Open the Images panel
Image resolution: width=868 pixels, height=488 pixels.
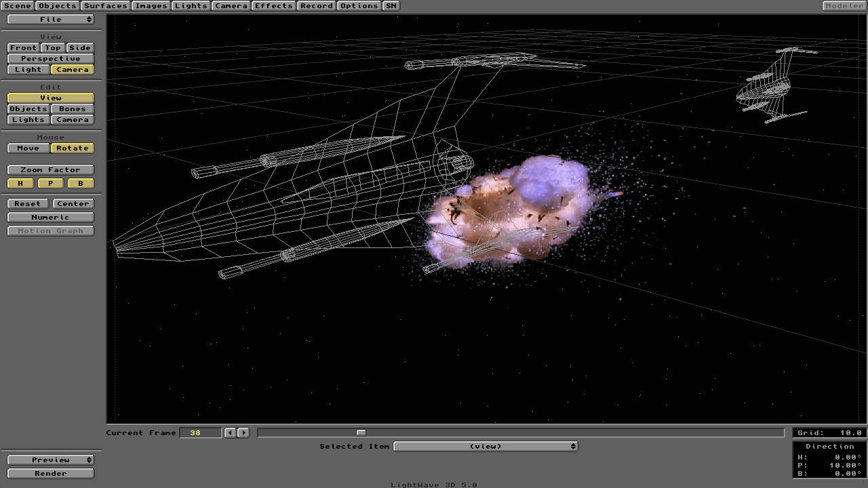click(x=151, y=5)
